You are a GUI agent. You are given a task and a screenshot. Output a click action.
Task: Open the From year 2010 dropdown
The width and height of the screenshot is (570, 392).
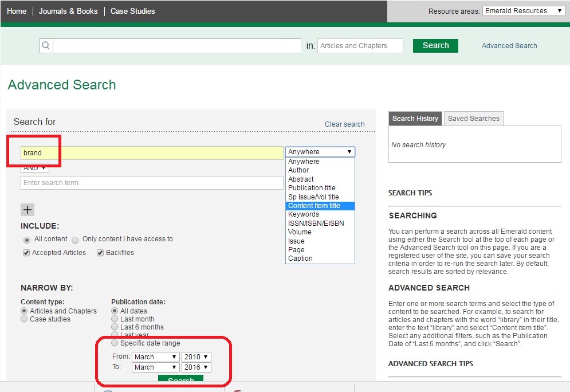tap(196, 356)
